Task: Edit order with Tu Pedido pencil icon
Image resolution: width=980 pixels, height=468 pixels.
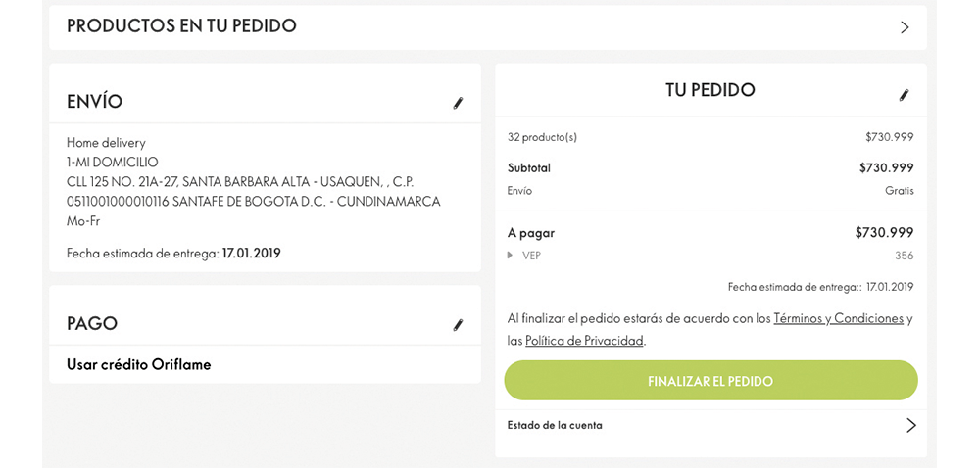Action: pos(904,95)
